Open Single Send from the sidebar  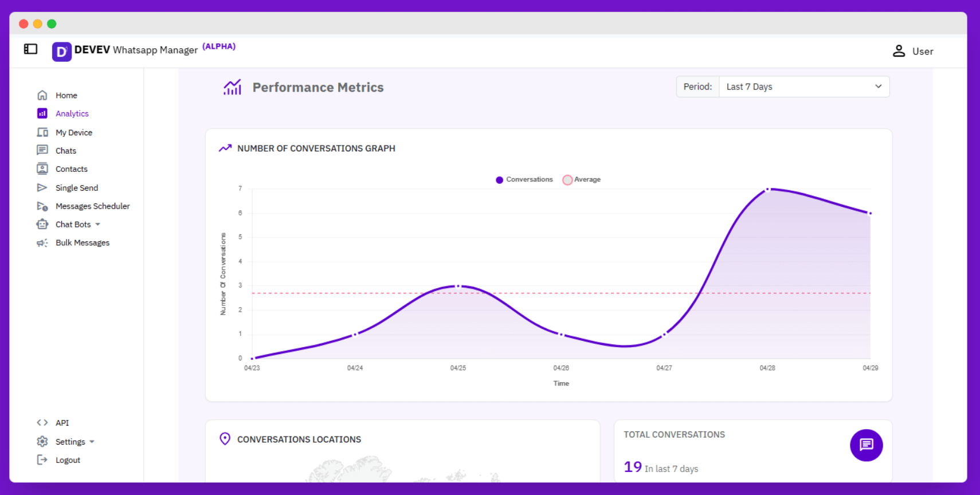(76, 188)
